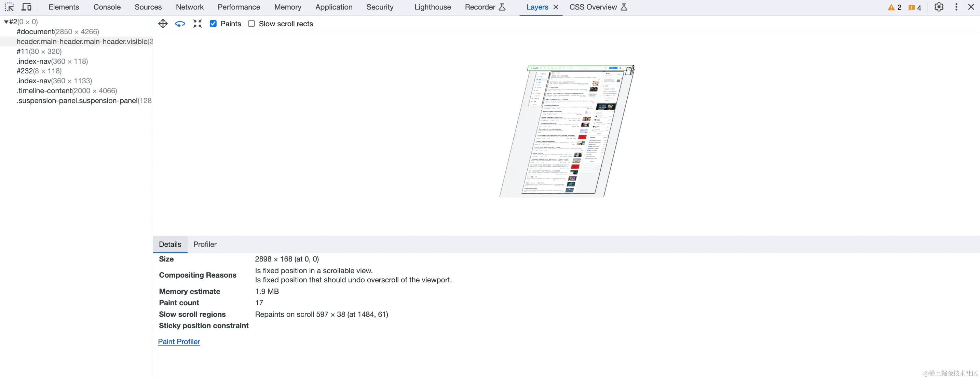
Task: Click the inspect element picker icon
Action: [9, 7]
